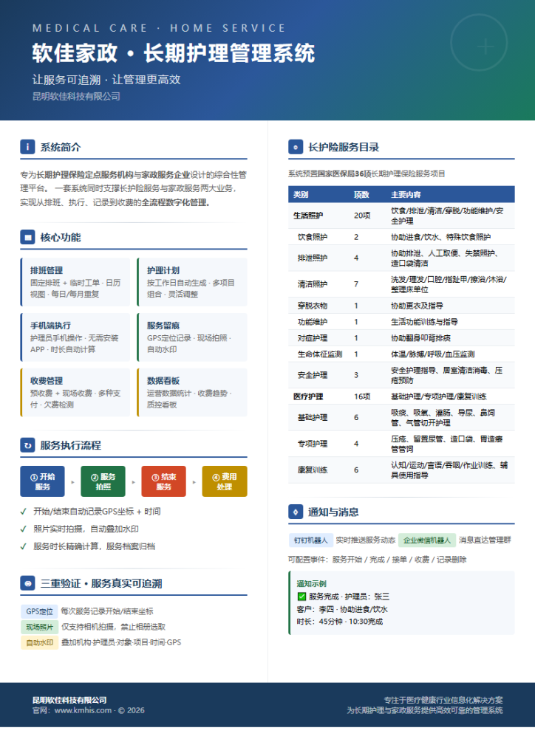Click step ④ 费用处理 yellow block

point(225,481)
